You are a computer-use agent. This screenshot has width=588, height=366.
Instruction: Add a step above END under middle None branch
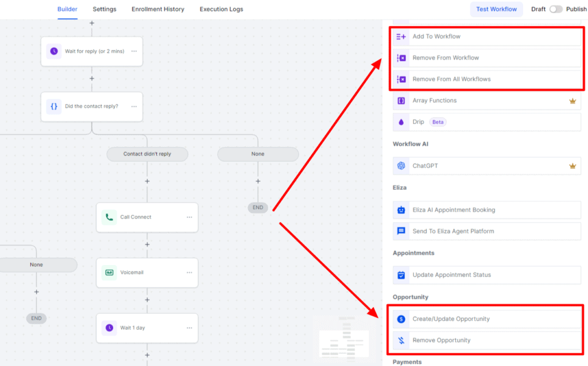pos(258,181)
